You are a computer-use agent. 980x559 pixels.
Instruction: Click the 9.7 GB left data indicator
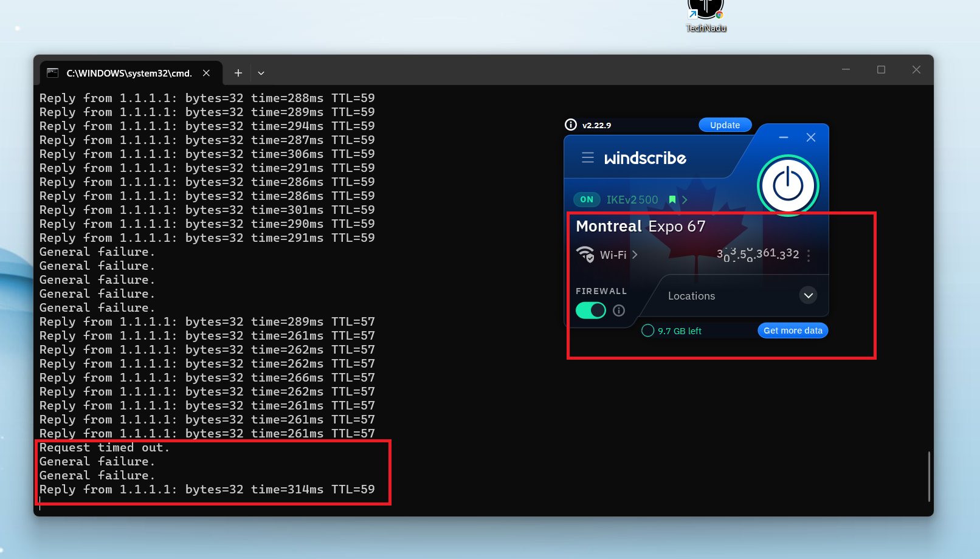tap(680, 331)
